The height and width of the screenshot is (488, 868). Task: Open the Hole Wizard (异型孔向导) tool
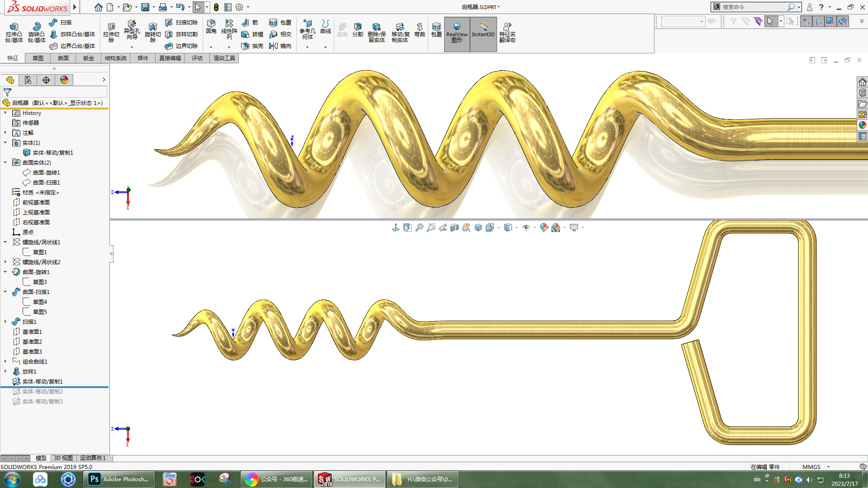[x=132, y=30]
